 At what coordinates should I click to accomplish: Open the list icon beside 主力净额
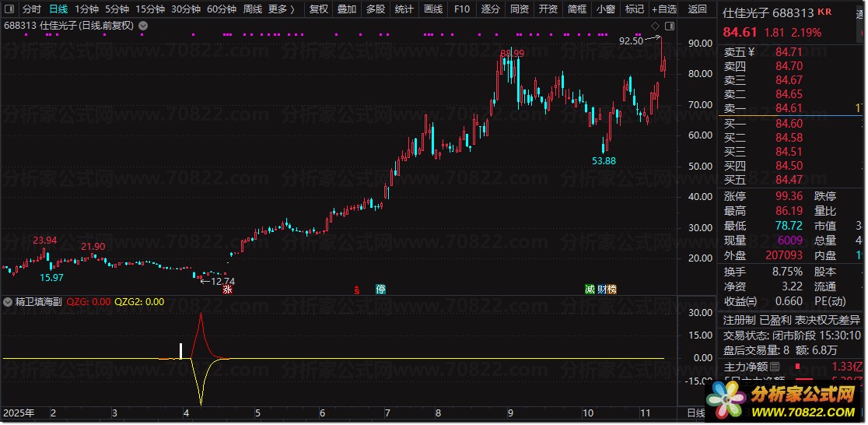tap(775, 367)
